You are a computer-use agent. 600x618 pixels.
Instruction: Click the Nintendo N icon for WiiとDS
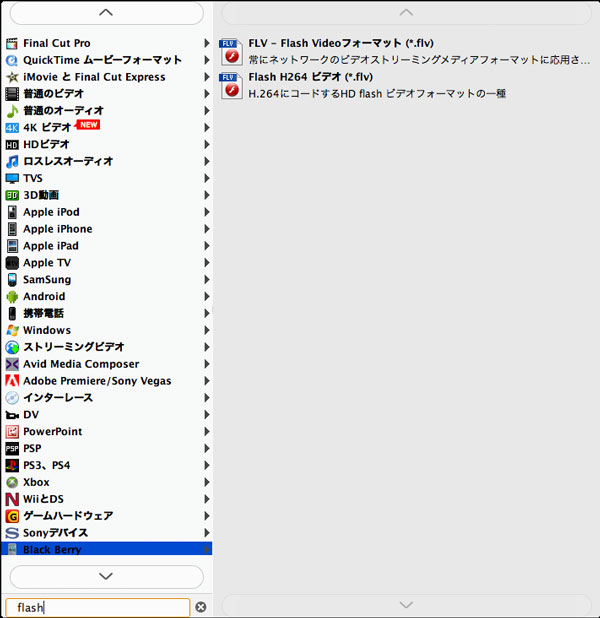click(12, 499)
